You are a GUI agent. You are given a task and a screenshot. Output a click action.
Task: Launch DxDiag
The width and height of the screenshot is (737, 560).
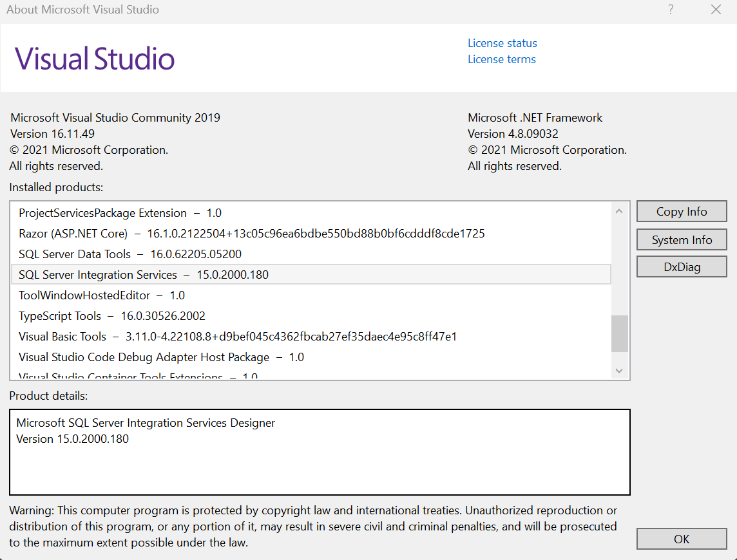pyautogui.click(x=682, y=267)
